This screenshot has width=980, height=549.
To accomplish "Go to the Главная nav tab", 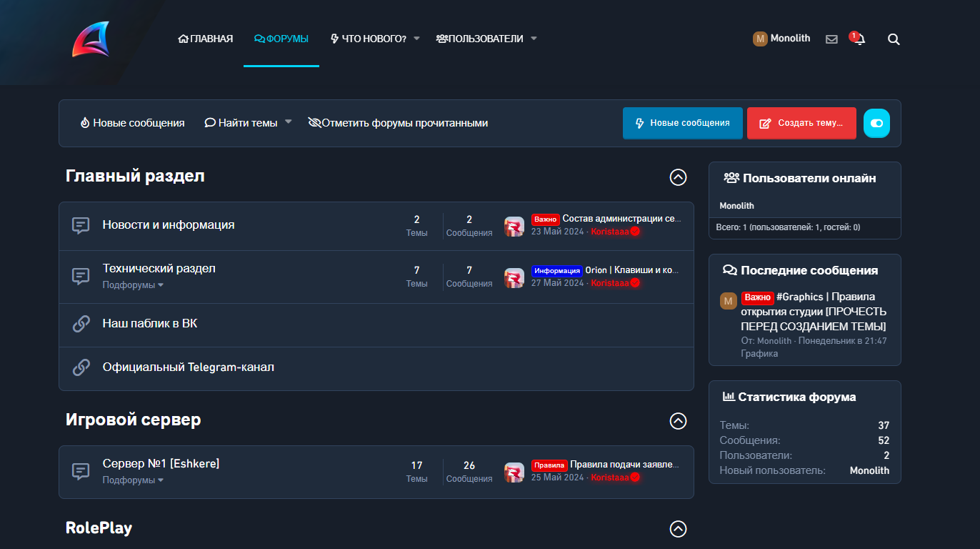I will click(205, 39).
